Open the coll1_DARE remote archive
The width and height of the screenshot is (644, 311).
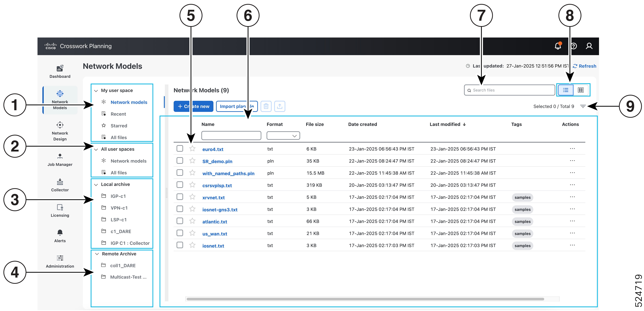coord(123,265)
